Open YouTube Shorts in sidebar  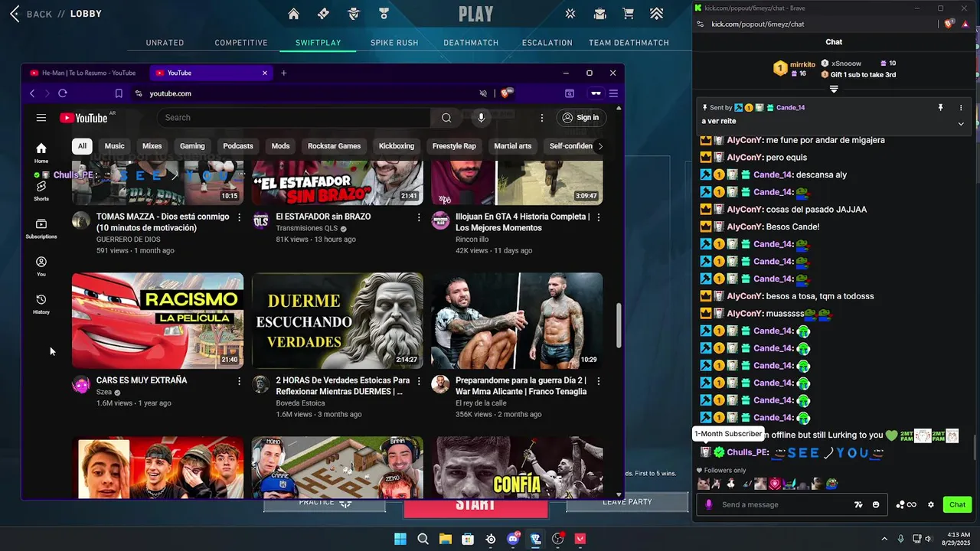tap(41, 191)
